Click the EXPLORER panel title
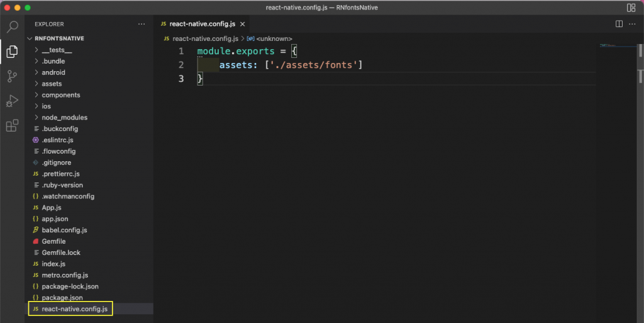644x323 pixels. click(49, 25)
